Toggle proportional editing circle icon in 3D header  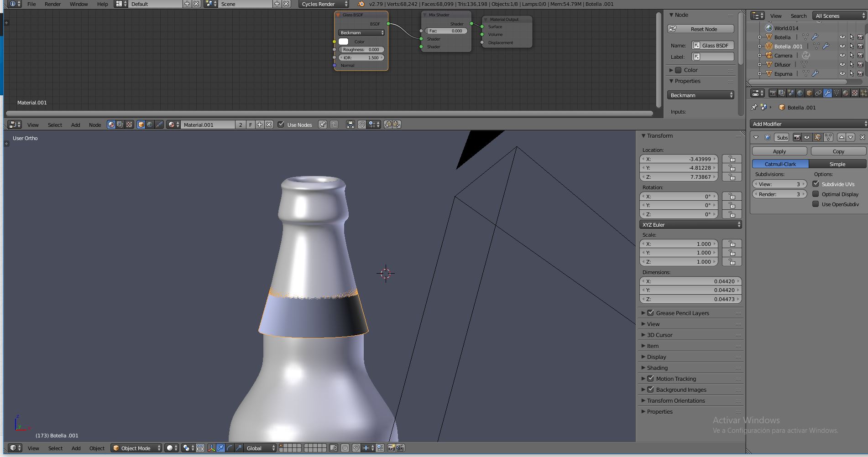click(345, 448)
